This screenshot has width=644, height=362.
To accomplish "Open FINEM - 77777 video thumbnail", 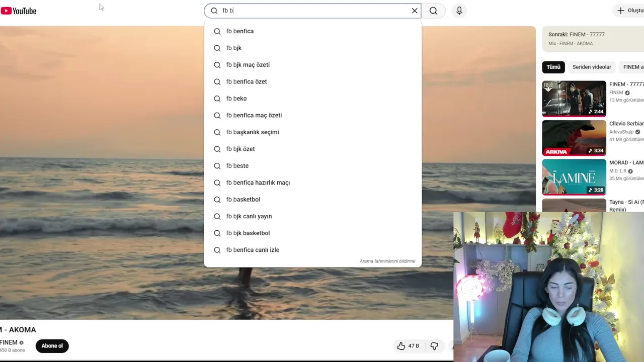I will click(574, 99).
